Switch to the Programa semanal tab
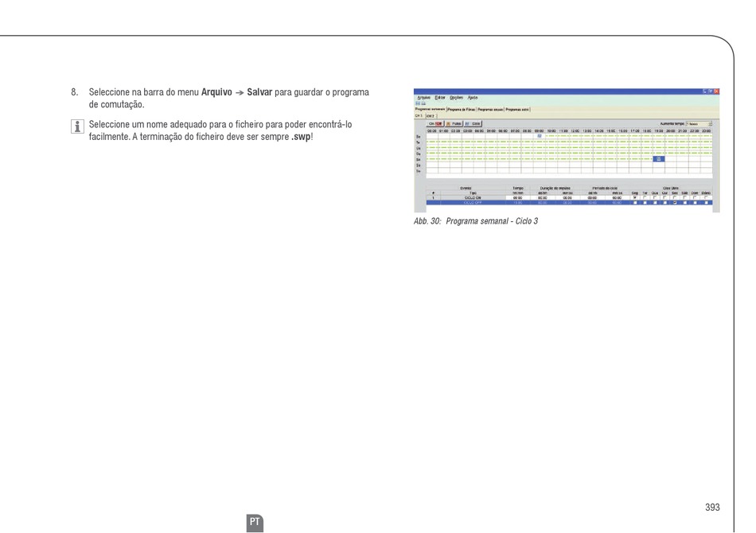The width and height of the screenshot is (756, 533). [430, 110]
